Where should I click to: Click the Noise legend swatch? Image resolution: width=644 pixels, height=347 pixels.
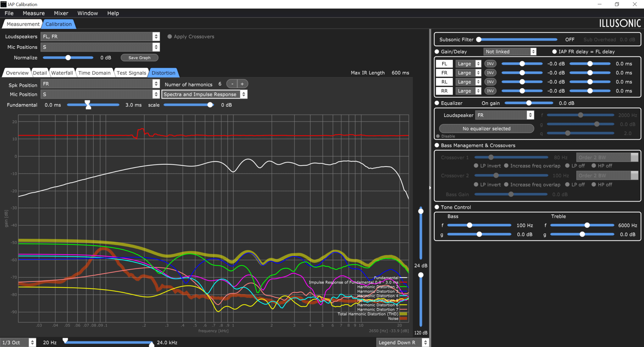pyautogui.click(x=403, y=318)
